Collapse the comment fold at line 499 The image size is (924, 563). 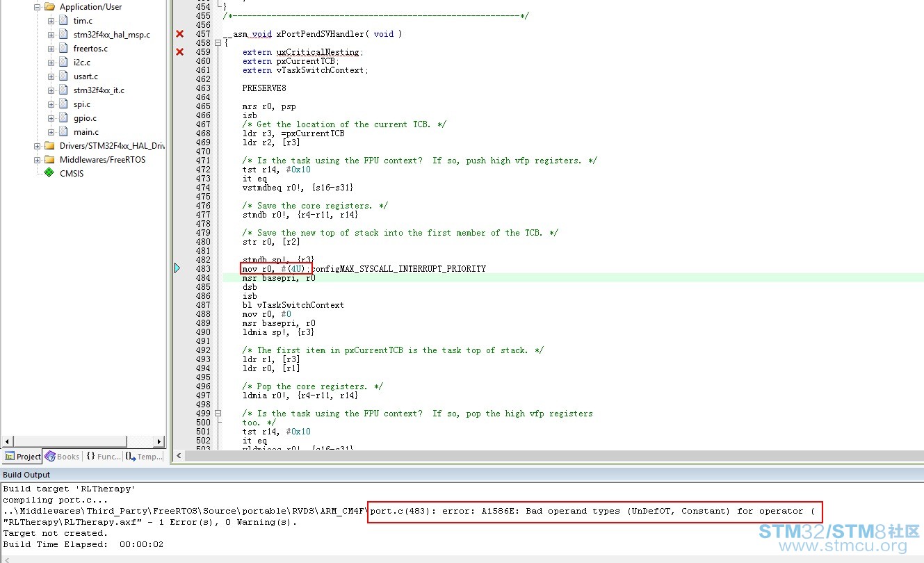point(218,414)
